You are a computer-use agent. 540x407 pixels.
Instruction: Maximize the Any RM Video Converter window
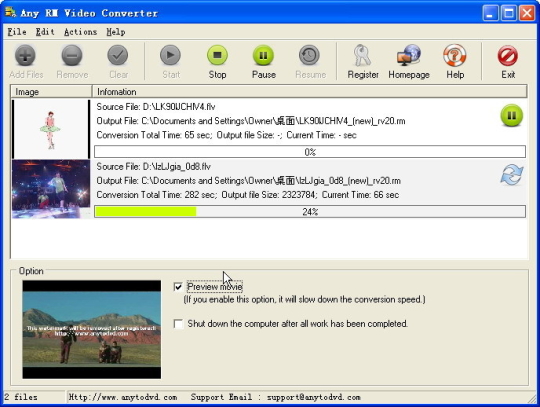pos(509,13)
